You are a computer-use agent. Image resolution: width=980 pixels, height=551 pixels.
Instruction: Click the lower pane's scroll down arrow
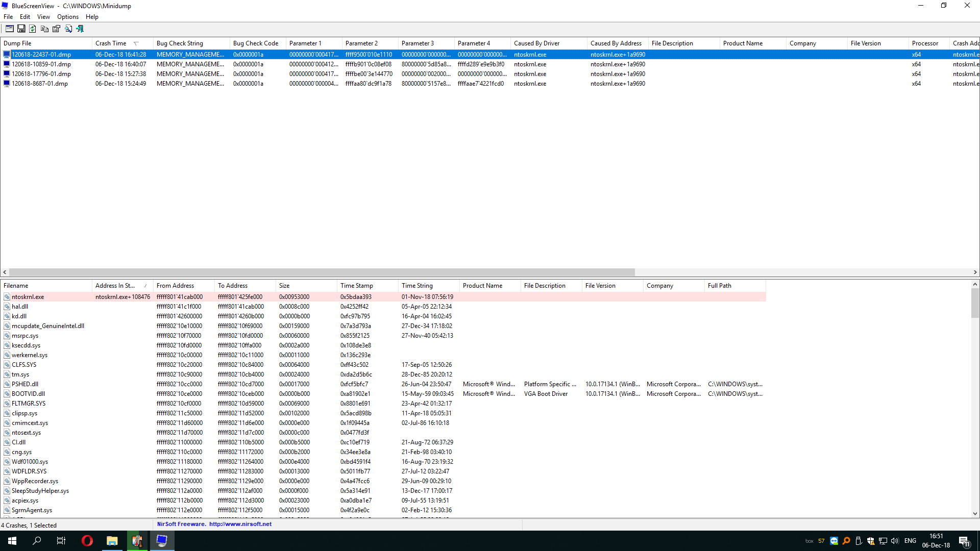tap(975, 514)
